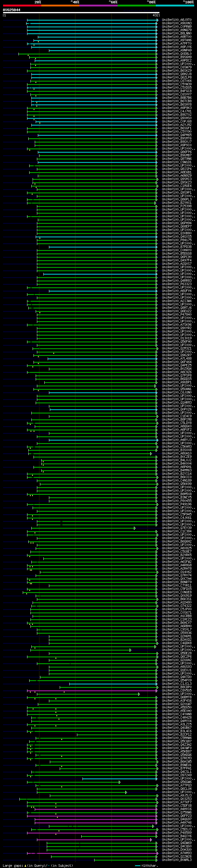The width and height of the screenshot is (197, 868).
Task: Open hit UniRef100_A8J9T0
Action: click(177, 20)
